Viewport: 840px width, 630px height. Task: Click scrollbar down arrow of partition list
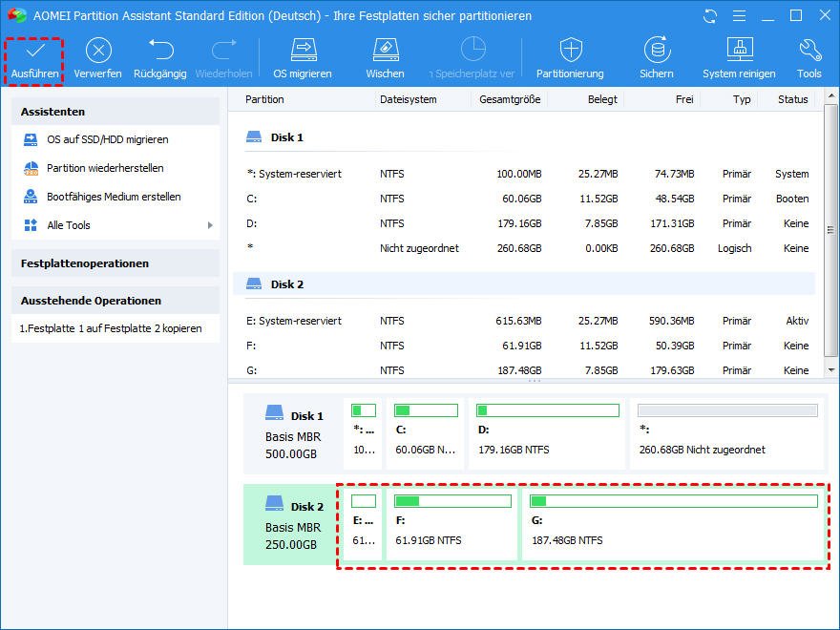point(830,370)
